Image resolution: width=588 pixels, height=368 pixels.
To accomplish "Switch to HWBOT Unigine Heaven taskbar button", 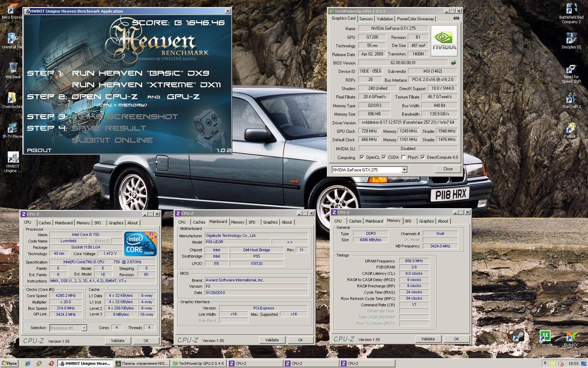I will pos(85,363).
